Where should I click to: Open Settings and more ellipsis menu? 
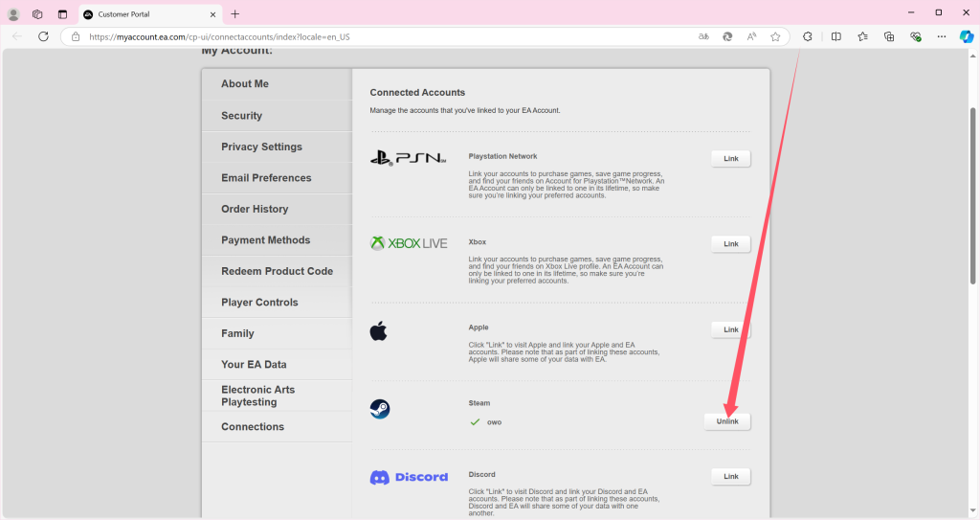click(942, 37)
